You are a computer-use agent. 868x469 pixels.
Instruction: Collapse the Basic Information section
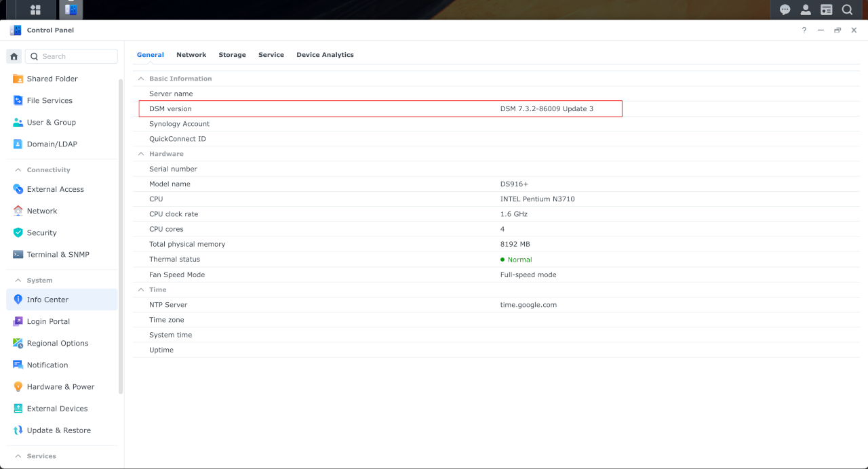[x=141, y=79]
